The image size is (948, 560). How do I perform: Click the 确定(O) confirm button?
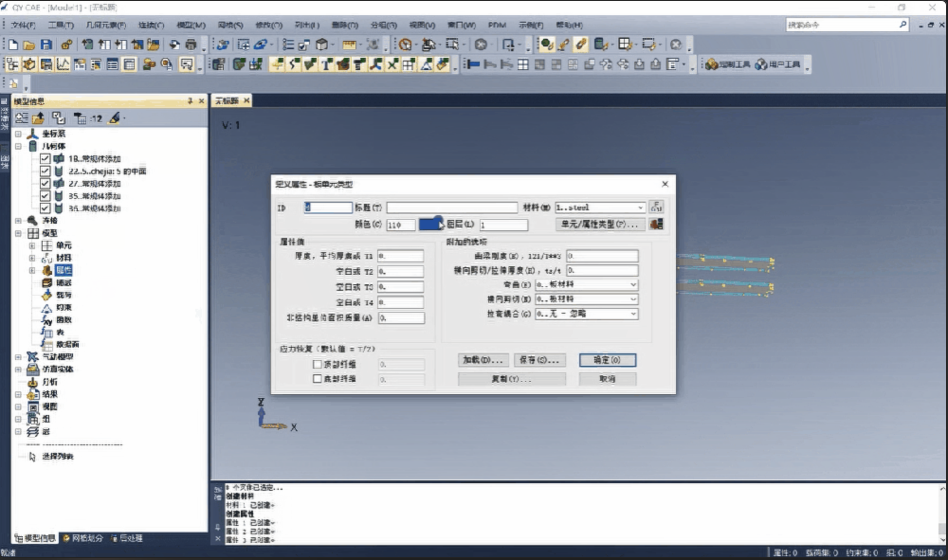607,360
